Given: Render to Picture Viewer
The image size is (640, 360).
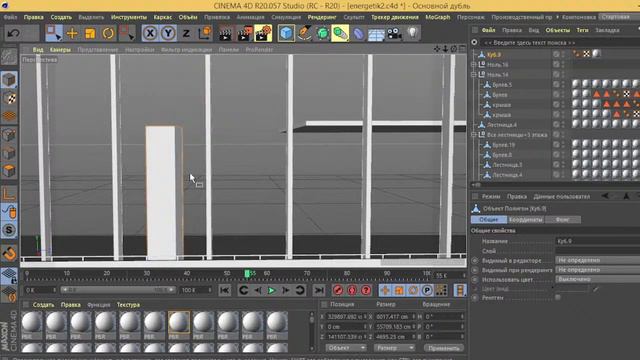Looking at the screenshot, I should pos(244,33).
